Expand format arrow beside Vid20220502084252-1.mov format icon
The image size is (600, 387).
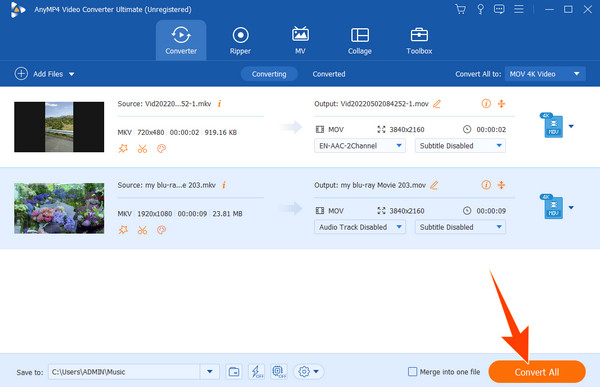(571, 126)
